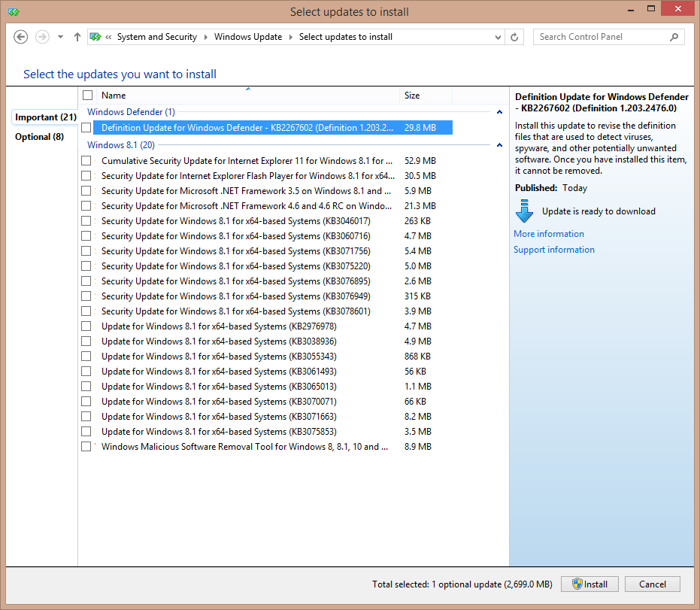Navigate to Windows Update breadcrumb
Screen dimensions: 700x610
pos(248,37)
